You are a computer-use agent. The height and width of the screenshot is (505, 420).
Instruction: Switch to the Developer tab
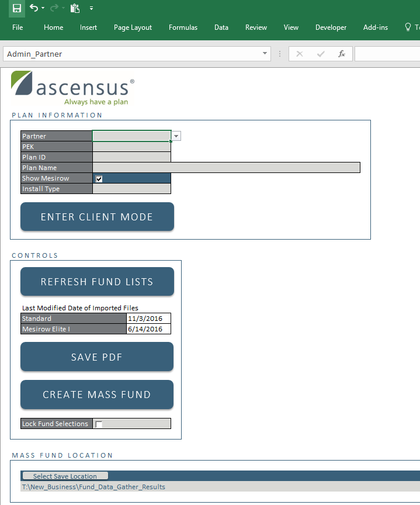pyautogui.click(x=331, y=27)
